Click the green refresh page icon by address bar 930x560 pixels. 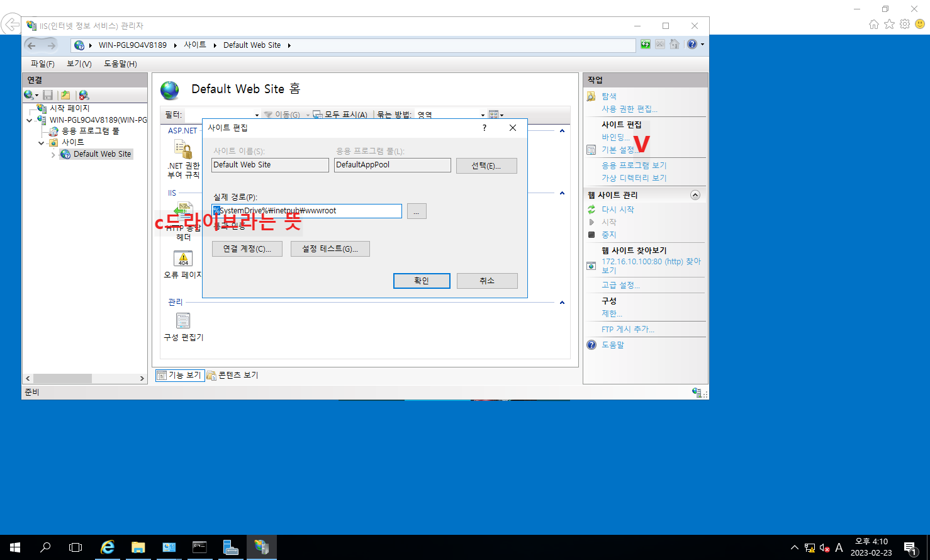(x=646, y=44)
